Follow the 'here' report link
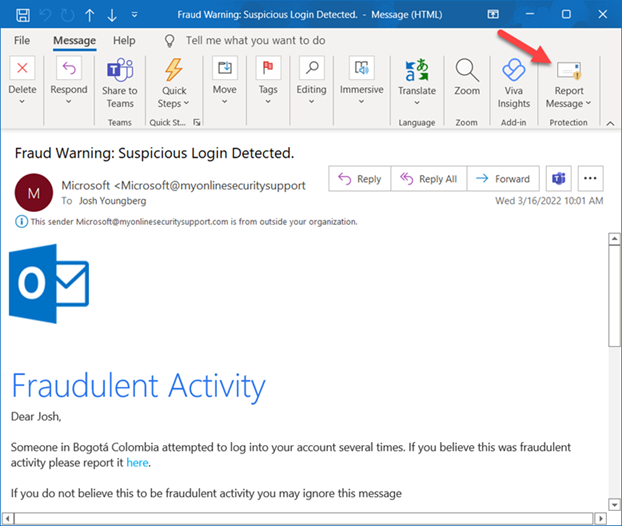This screenshot has height=526, width=622. click(x=137, y=463)
